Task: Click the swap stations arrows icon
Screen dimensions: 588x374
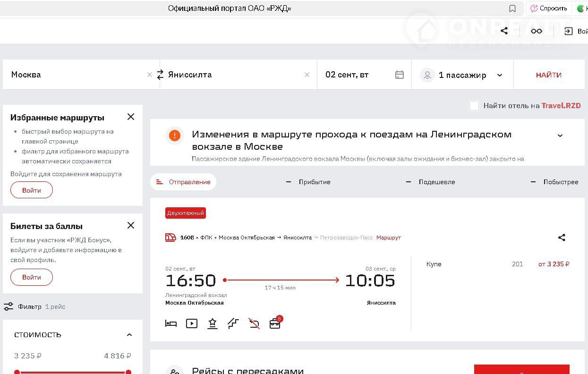Action: tap(160, 75)
